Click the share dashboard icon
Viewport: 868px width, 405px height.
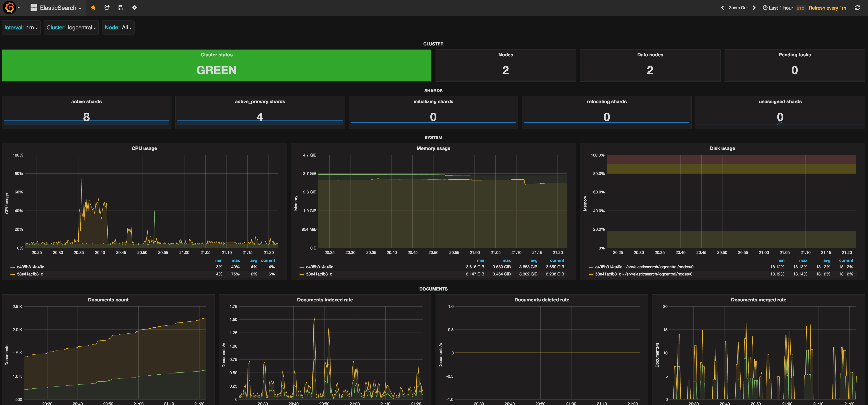107,7
